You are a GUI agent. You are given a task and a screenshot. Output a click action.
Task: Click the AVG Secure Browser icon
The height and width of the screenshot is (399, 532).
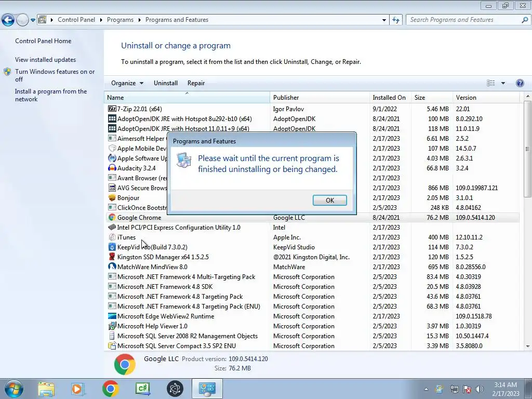point(112,188)
